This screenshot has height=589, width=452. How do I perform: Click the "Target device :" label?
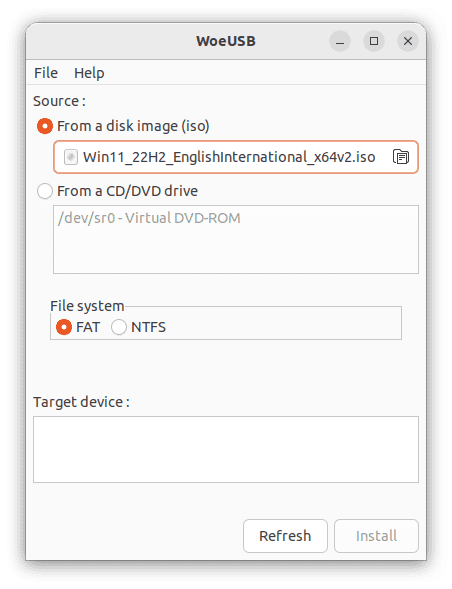coord(81,402)
